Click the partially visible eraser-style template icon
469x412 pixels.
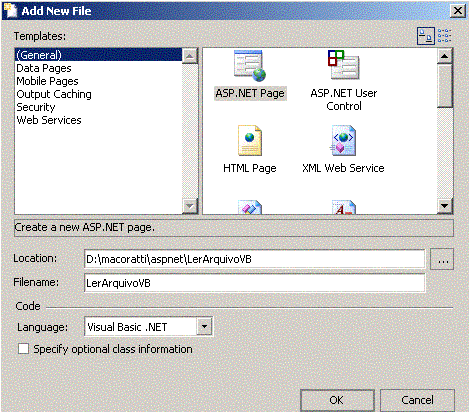(250, 207)
